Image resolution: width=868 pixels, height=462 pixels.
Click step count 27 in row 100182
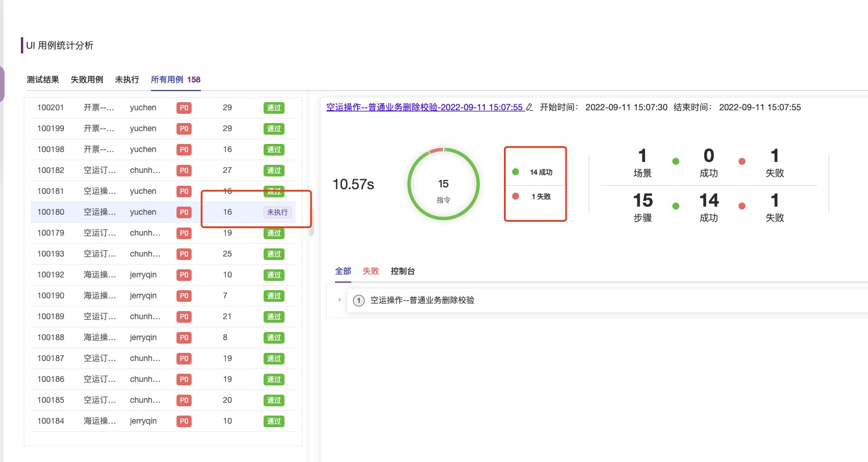click(x=227, y=171)
